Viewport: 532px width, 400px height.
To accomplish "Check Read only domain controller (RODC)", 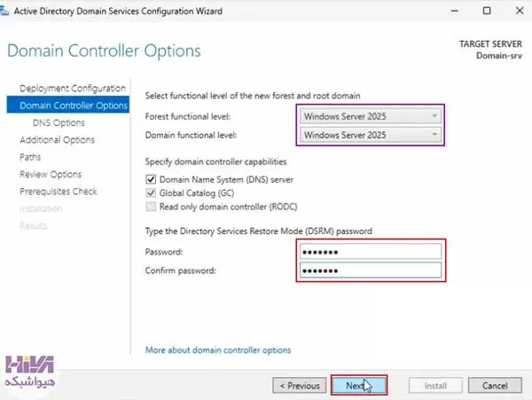I will coord(151,207).
